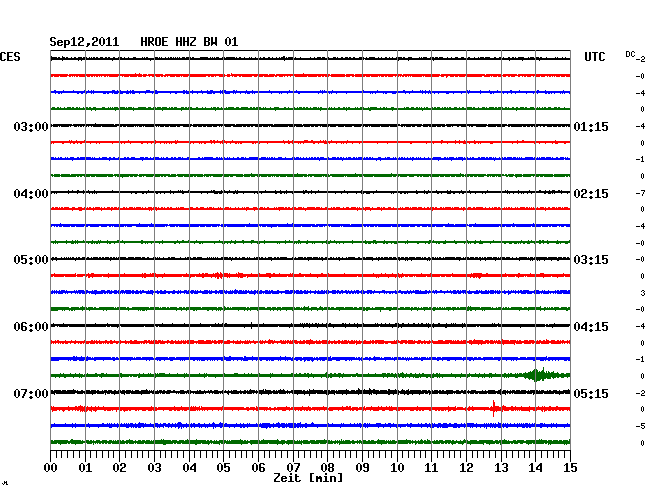Click the 01:15 UTC time label
This screenshot has width=650, height=494.
591,126
